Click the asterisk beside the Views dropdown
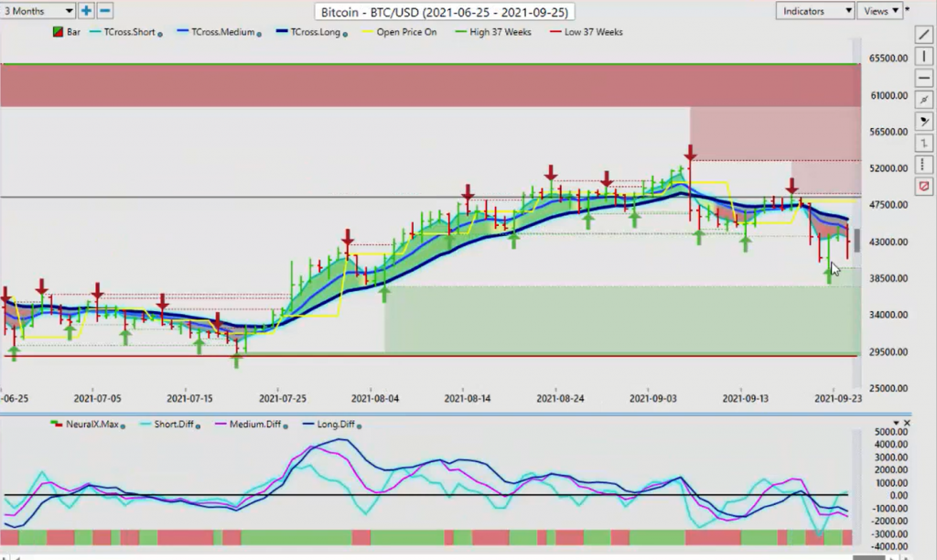The image size is (937, 560). (907, 9)
